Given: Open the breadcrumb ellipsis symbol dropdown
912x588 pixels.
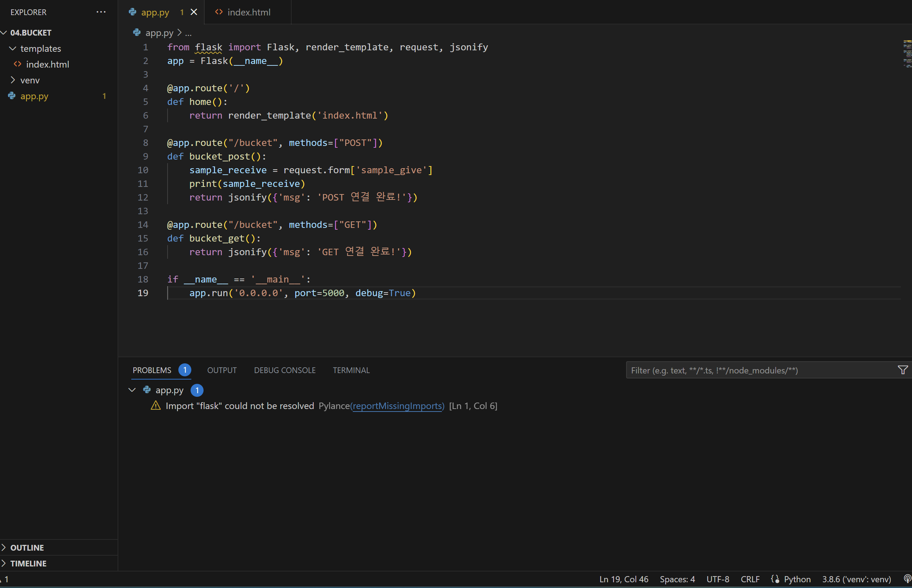Looking at the screenshot, I should click(x=188, y=33).
